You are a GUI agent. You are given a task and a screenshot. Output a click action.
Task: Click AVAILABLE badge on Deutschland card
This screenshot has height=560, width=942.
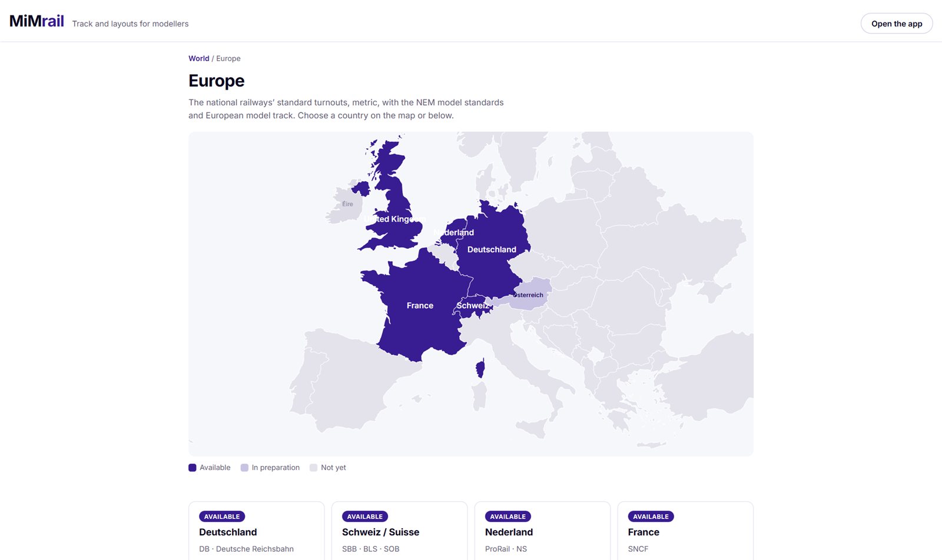[222, 516]
